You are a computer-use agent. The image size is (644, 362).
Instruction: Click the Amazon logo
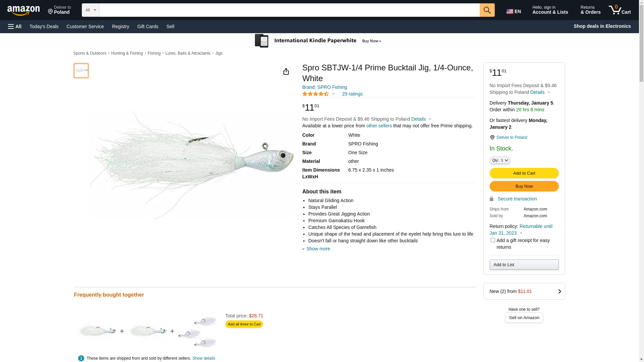pyautogui.click(x=23, y=11)
